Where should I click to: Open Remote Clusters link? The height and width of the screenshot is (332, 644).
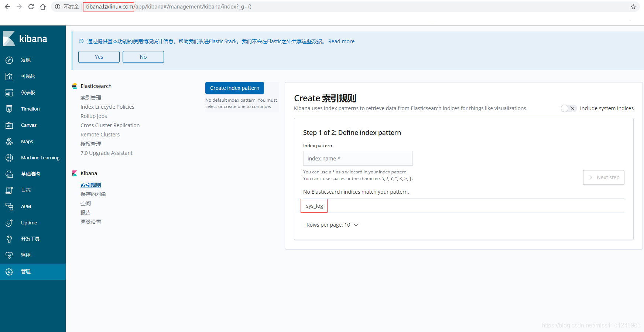100,135
